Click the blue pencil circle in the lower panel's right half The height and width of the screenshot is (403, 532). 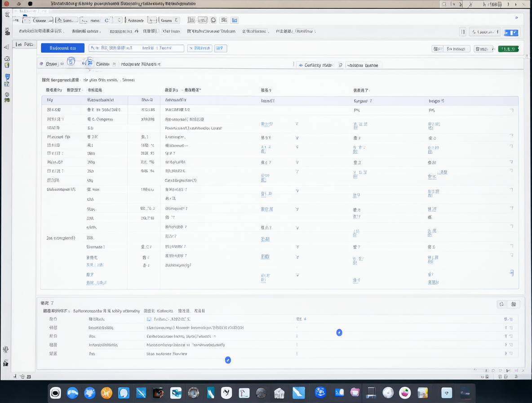coord(339,332)
